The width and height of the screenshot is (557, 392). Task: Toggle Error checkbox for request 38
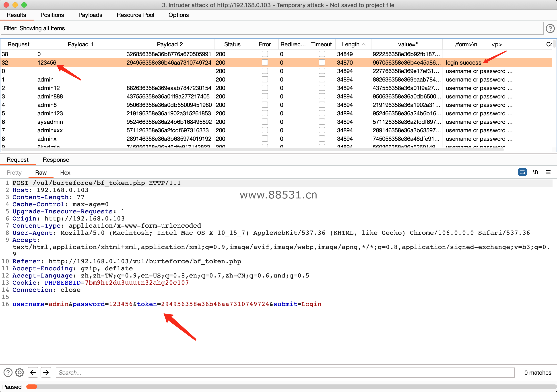(265, 54)
